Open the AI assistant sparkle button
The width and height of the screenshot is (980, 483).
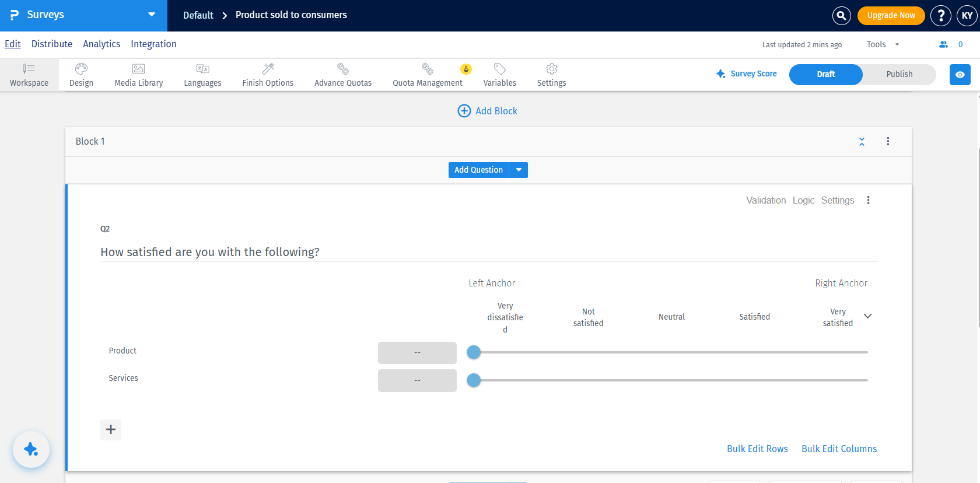[31, 449]
